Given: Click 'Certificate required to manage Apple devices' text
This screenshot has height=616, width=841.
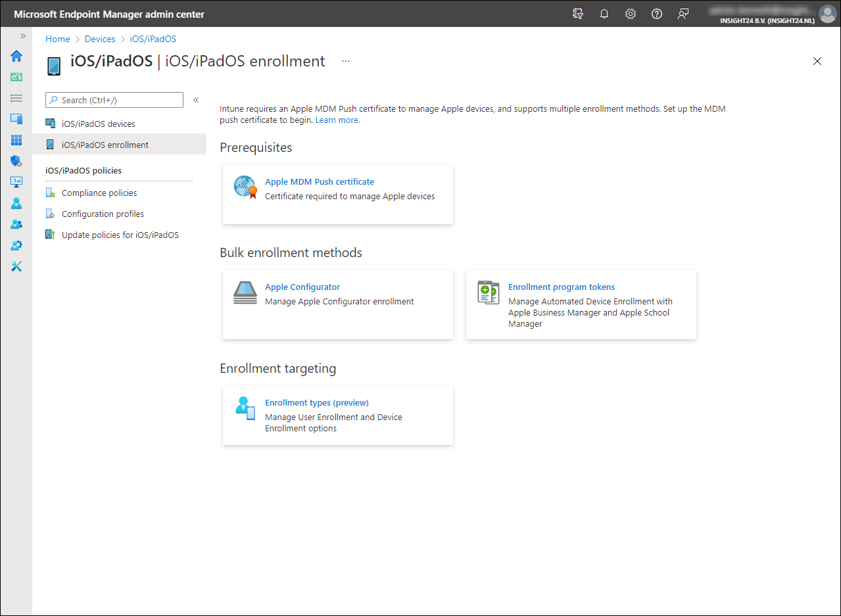Looking at the screenshot, I should tap(350, 196).
